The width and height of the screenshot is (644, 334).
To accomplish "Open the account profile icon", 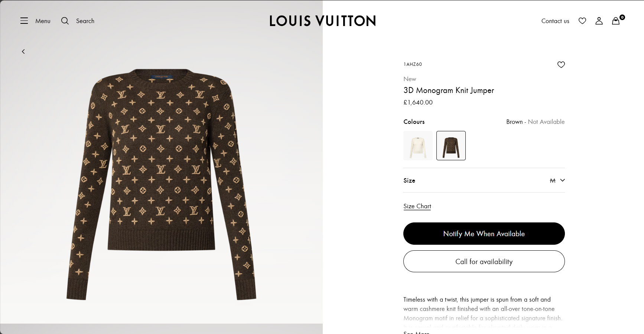I will pos(599,21).
